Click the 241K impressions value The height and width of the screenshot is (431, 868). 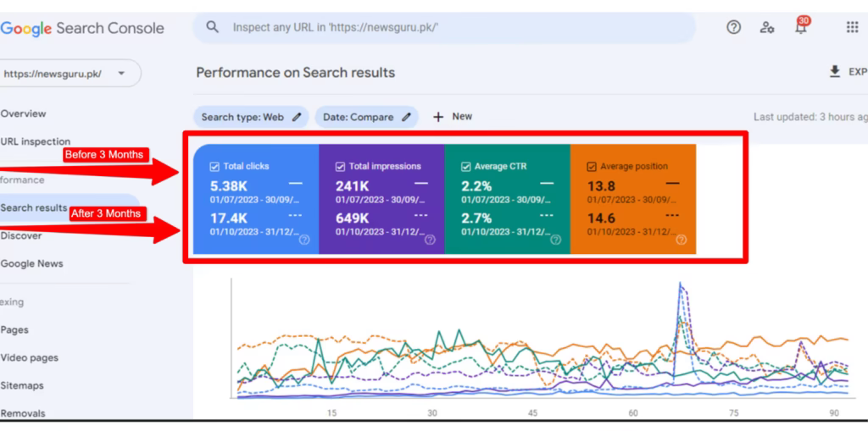(352, 186)
